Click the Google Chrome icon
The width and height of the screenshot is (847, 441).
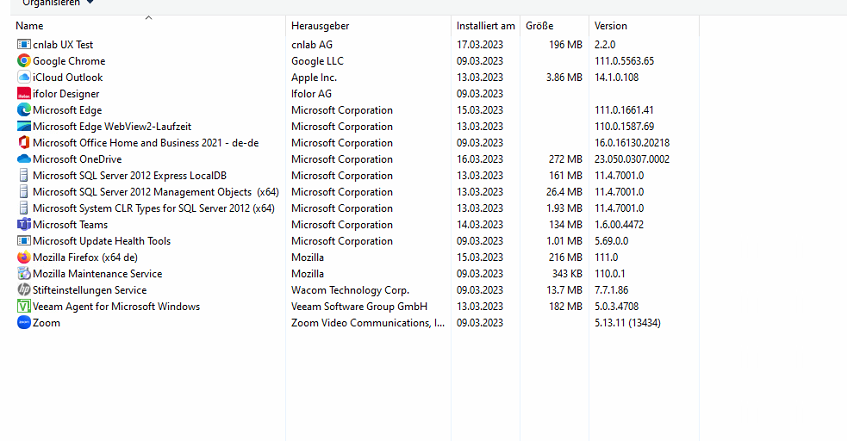coord(24,61)
